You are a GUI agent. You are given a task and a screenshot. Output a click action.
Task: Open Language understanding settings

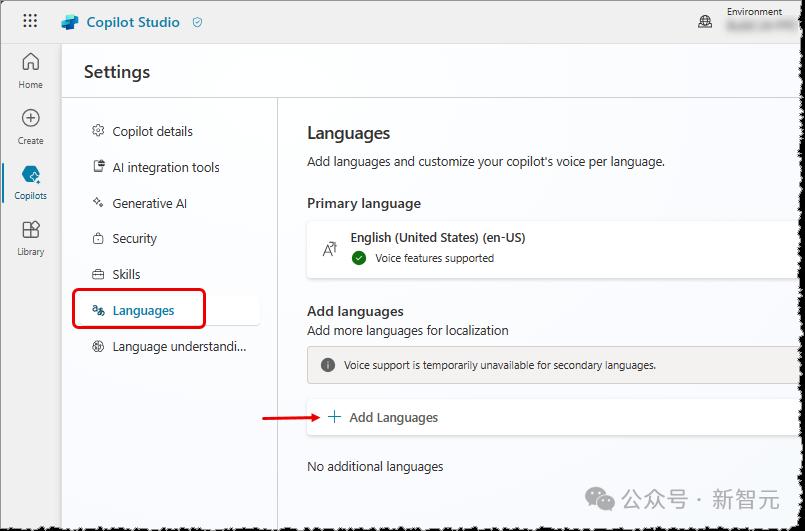[178, 346]
